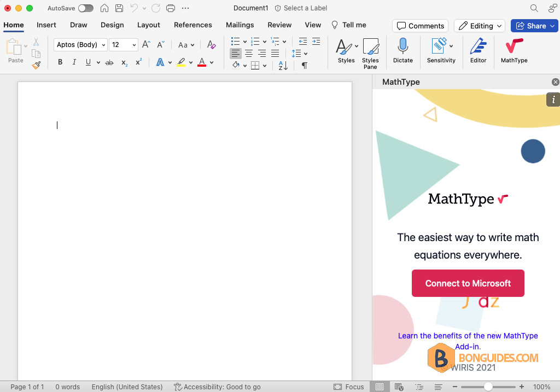Open search with magnifying glass icon

coord(534,8)
